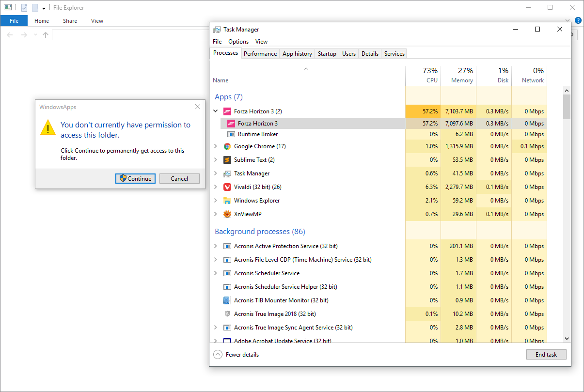Open the Home ribbon tab in File Explorer
The image size is (584, 392).
(42, 21)
